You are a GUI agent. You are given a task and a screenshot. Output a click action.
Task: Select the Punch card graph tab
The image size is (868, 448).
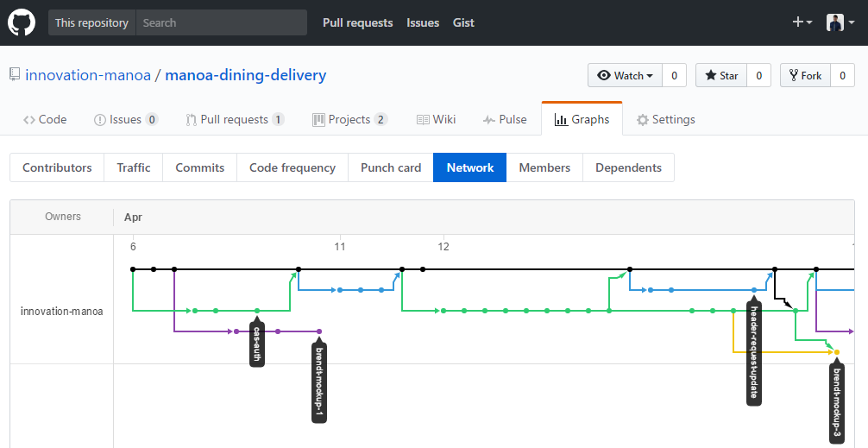click(x=391, y=167)
